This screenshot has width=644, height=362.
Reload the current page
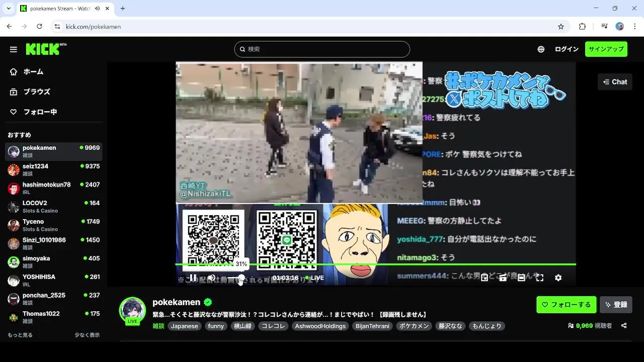tap(39, 27)
